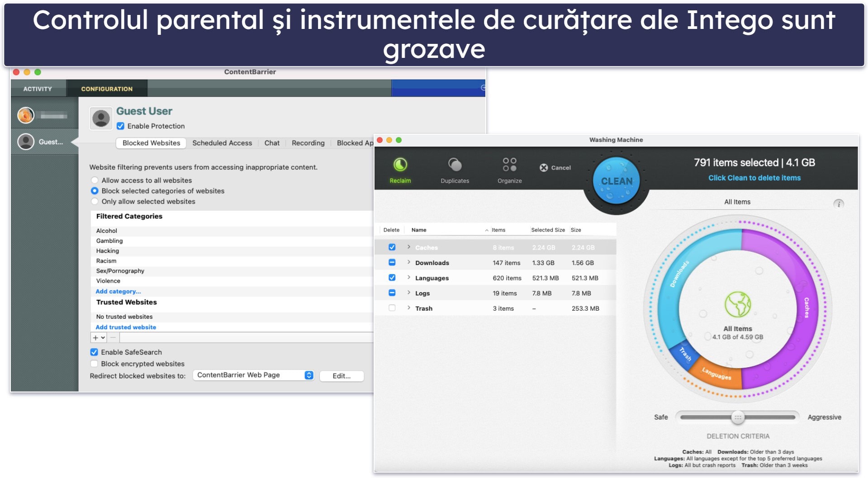
Task: Select Sex/Pornography in Filtered Categories
Action: pos(120,270)
